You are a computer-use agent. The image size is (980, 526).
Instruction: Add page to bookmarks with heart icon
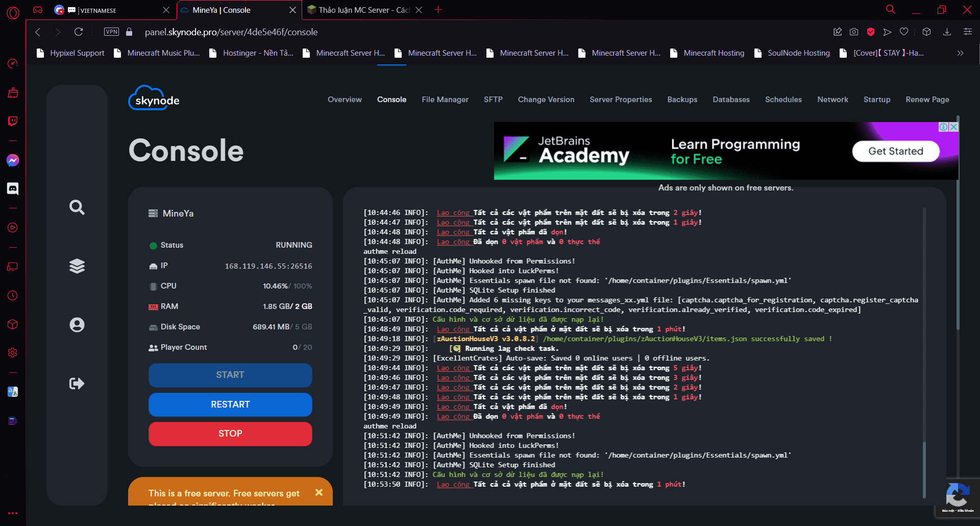[x=904, y=32]
